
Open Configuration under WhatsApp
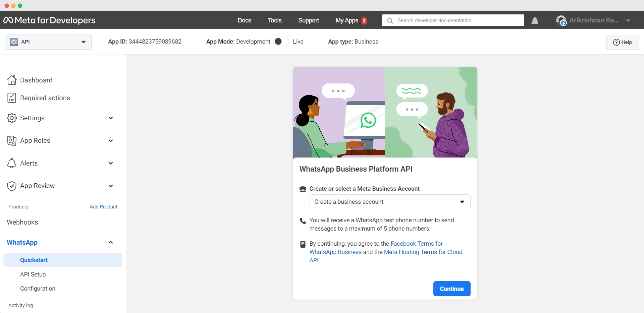pyautogui.click(x=38, y=289)
